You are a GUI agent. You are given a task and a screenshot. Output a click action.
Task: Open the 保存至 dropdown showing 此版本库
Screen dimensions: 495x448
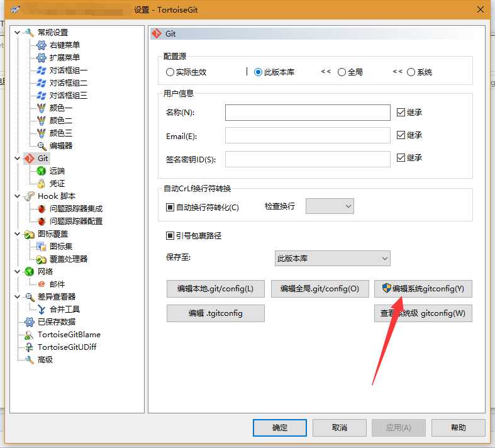tap(333, 259)
